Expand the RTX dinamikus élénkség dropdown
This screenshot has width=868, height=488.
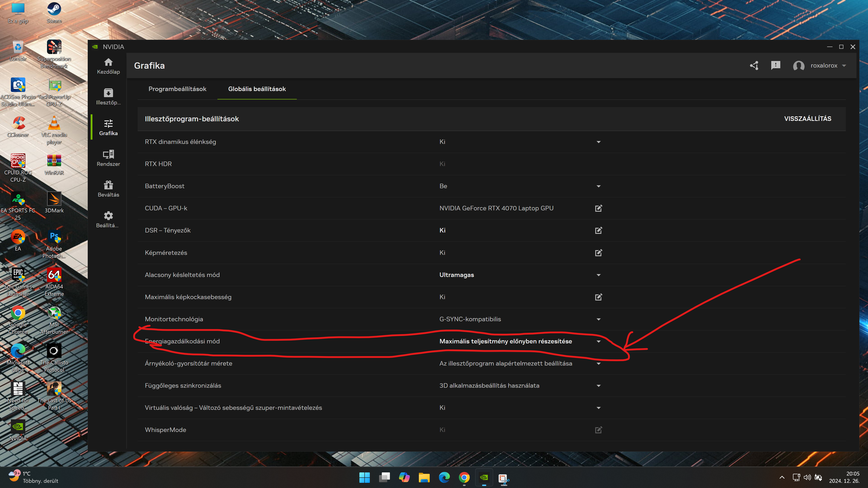(x=598, y=142)
